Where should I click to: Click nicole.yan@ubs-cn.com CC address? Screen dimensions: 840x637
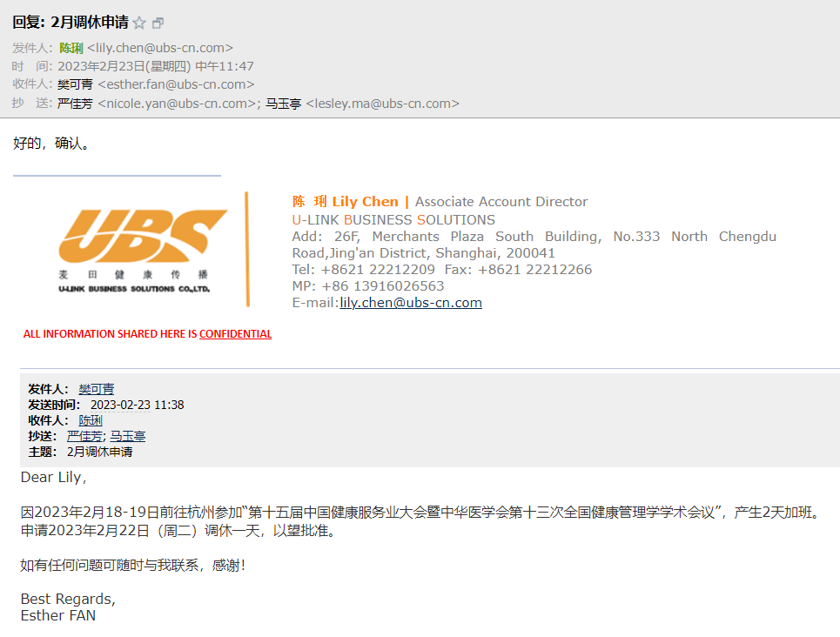coord(178,104)
